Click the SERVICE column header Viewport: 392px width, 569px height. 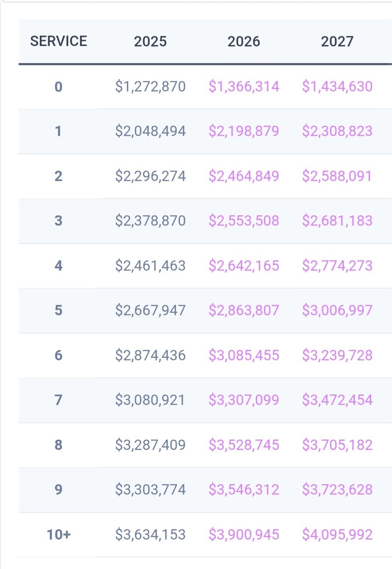coord(59,41)
